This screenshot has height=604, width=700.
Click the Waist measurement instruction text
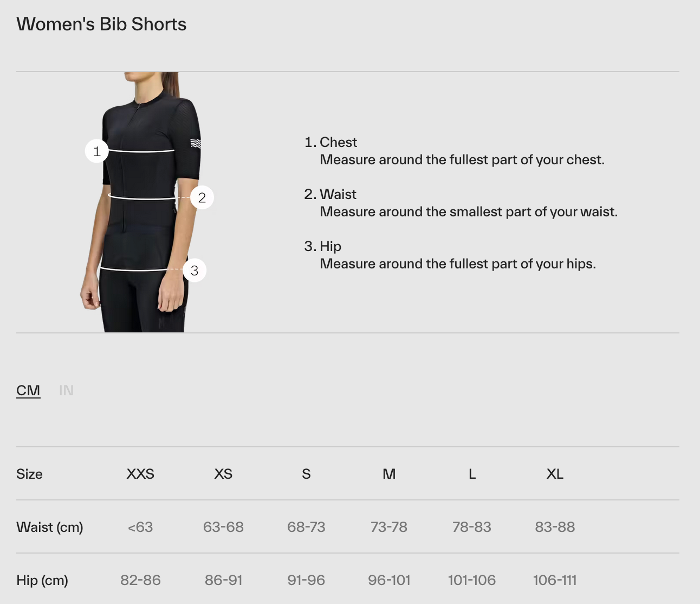468,212
